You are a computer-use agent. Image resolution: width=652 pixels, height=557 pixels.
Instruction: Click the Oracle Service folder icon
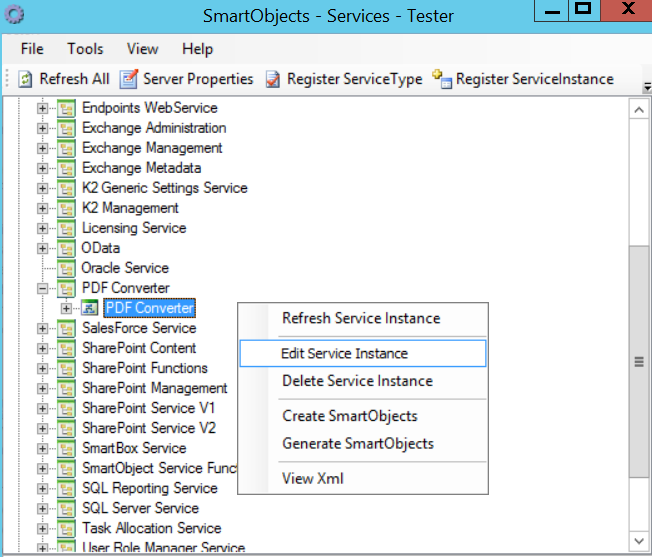pyautogui.click(x=66, y=268)
